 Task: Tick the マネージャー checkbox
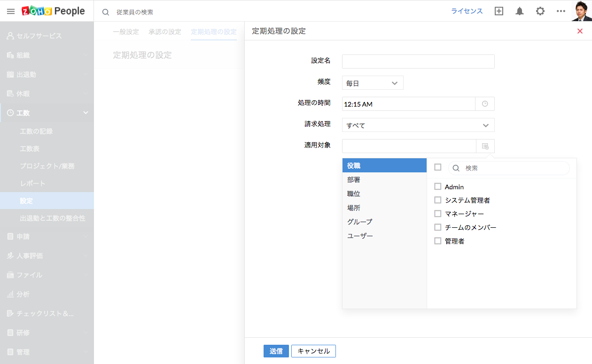438,214
